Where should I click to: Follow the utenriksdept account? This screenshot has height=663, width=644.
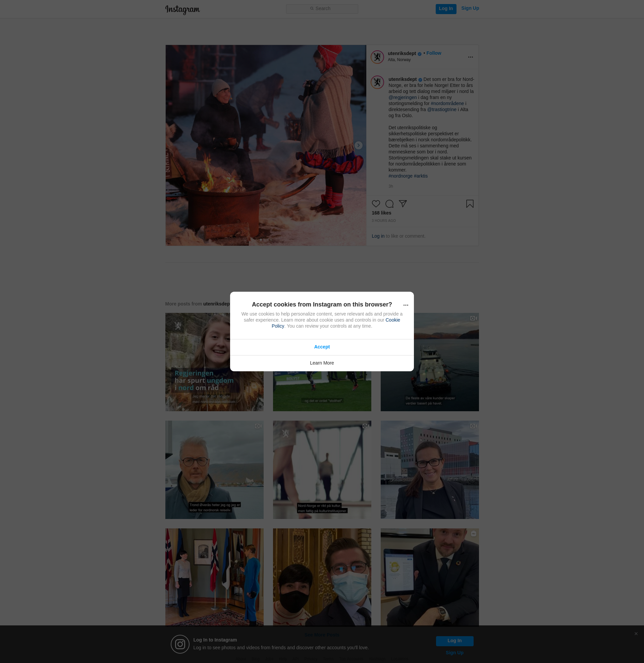coord(434,53)
